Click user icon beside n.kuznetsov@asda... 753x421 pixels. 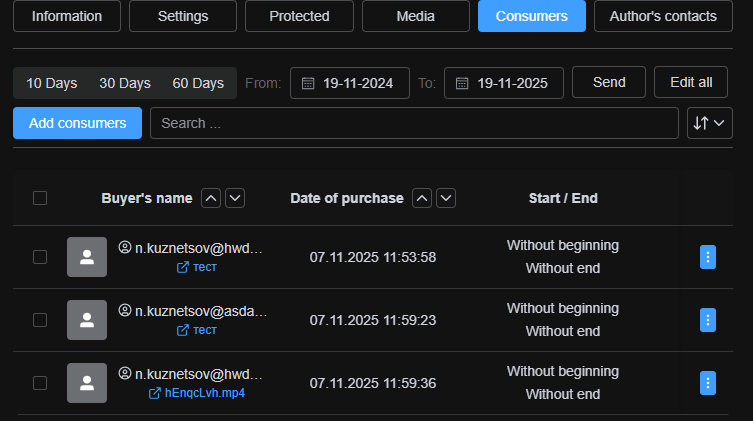point(125,311)
